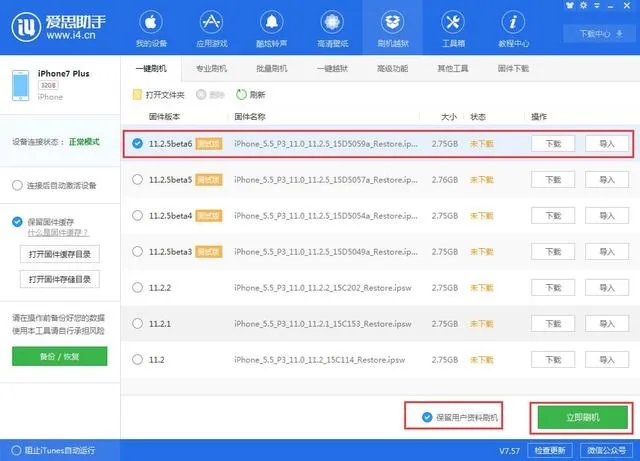Click the iPhone7 Plus device icon
Image resolution: width=640 pixels, height=461 pixels.
(x=20, y=85)
